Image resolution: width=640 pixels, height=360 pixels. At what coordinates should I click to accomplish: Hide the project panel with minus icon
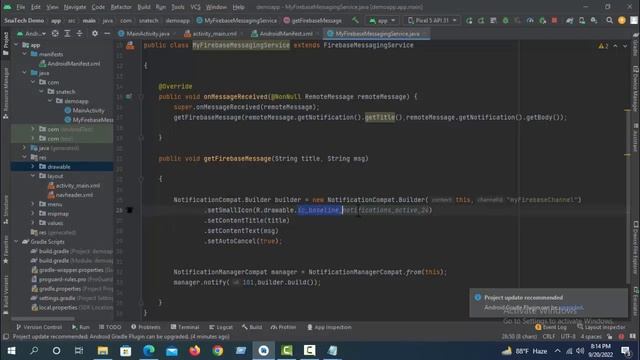[107, 33]
